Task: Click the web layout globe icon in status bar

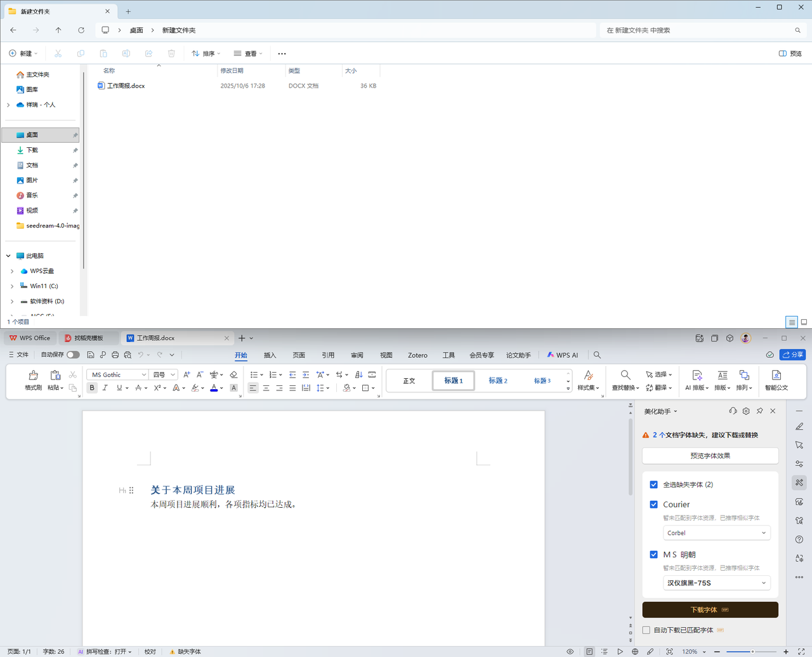Action: point(635,651)
